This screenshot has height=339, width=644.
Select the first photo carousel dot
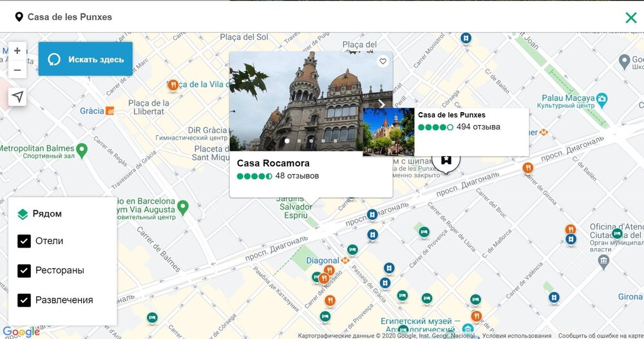[287, 140]
